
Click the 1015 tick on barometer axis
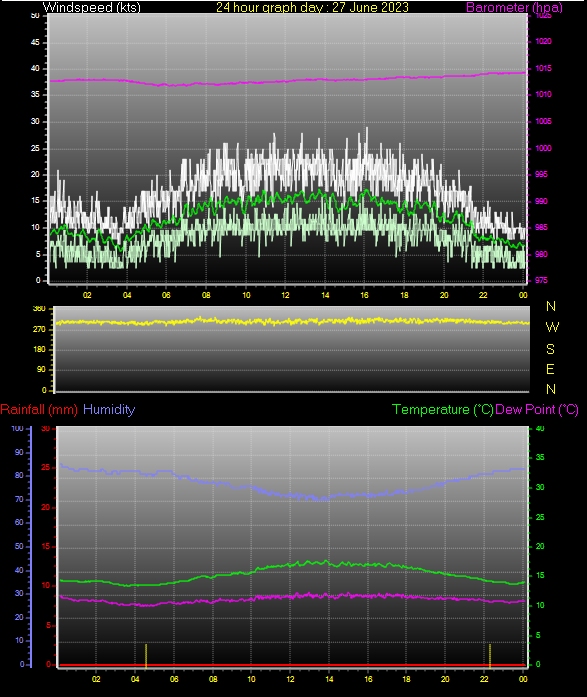(x=543, y=68)
